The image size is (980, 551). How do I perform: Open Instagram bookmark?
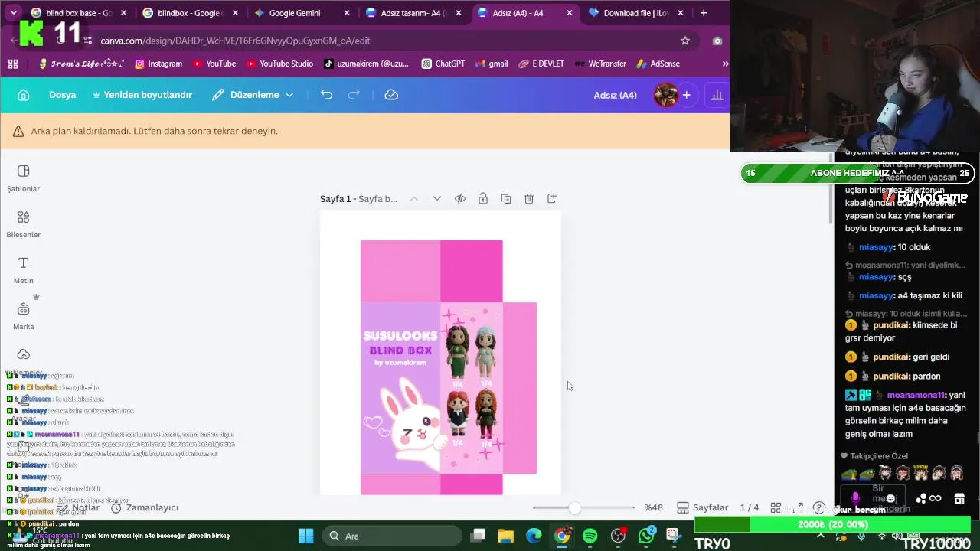tap(158, 64)
